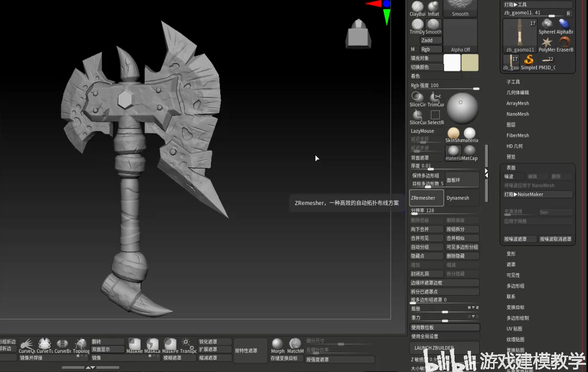
Task: Toggle 背面遮罩 backface masking
Action: (426, 157)
